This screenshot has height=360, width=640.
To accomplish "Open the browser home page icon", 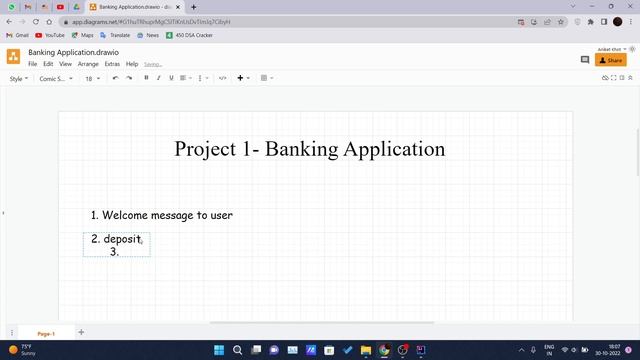I will pos(49,22).
